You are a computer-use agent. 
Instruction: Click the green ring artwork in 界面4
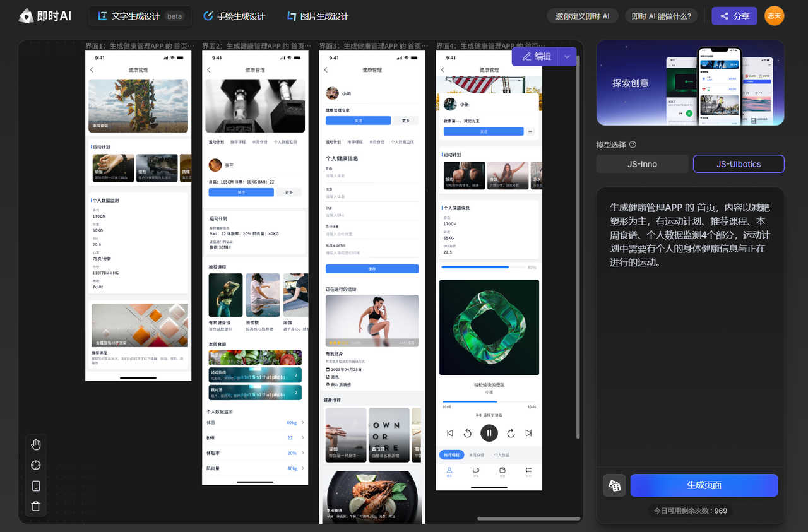click(x=489, y=328)
